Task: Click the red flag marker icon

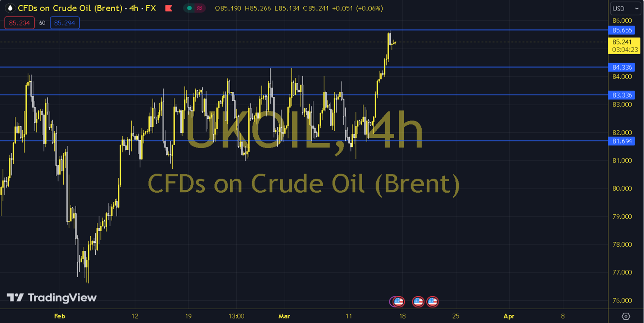Action: (x=168, y=8)
